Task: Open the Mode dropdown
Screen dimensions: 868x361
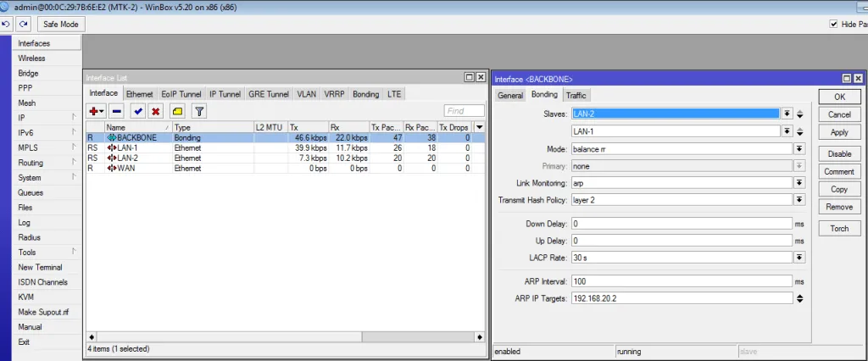Action: coord(798,149)
